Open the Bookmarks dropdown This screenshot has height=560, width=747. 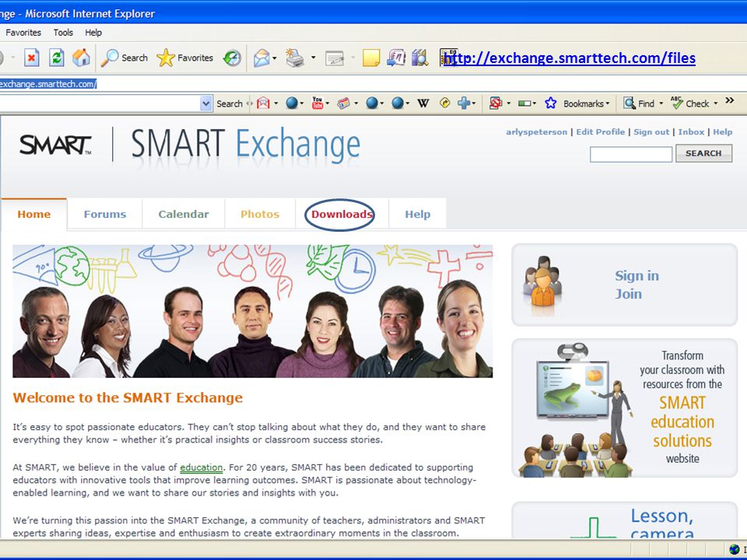(x=586, y=103)
